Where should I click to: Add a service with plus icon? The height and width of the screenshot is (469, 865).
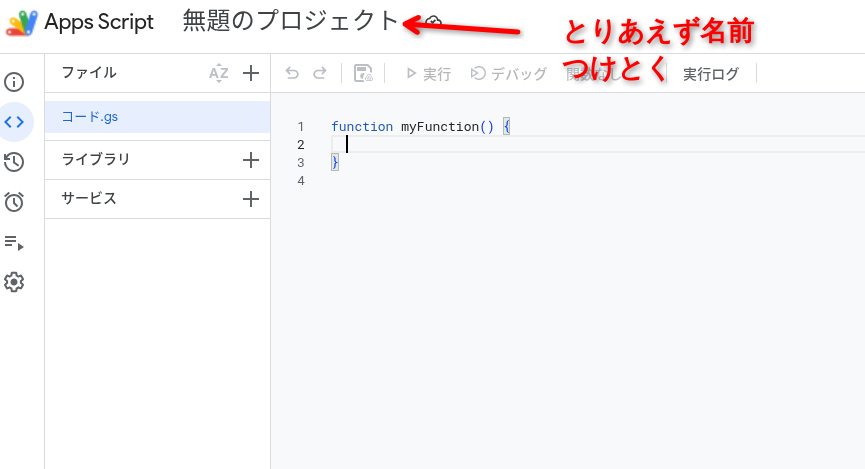click(x=250, y=199)
